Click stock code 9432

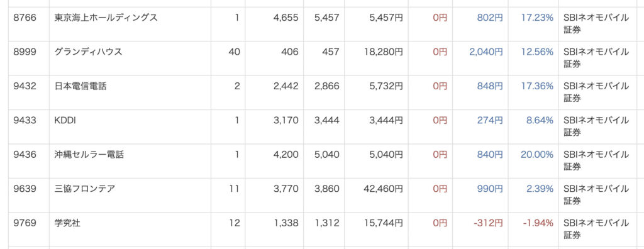(25, 86)
